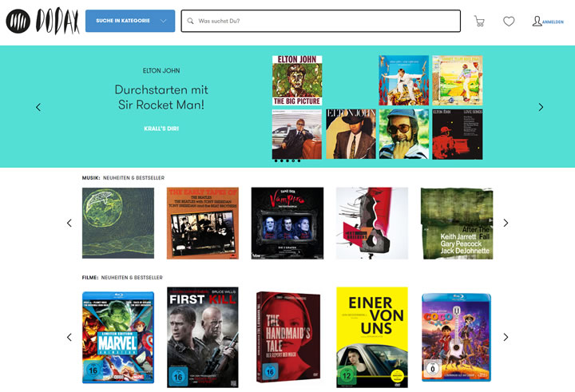The height and width of the screenshot is (392, 575).
Task: Open Filme Neuheiten & Bestseller heading
Action: (x=122, y=278)
